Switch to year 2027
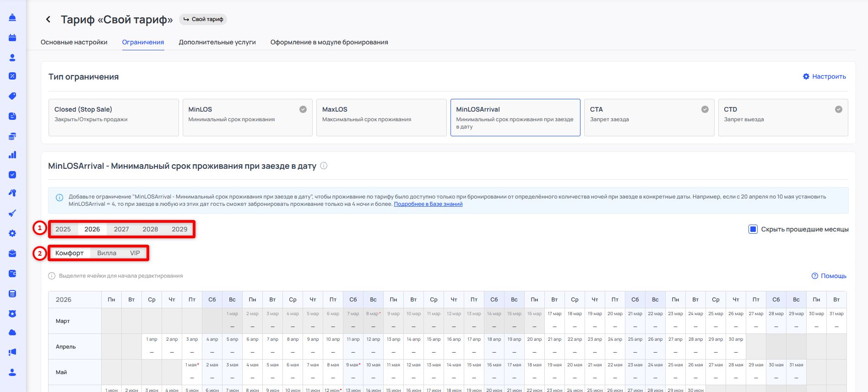Screen dimensions: 868x392 [121, 229]
